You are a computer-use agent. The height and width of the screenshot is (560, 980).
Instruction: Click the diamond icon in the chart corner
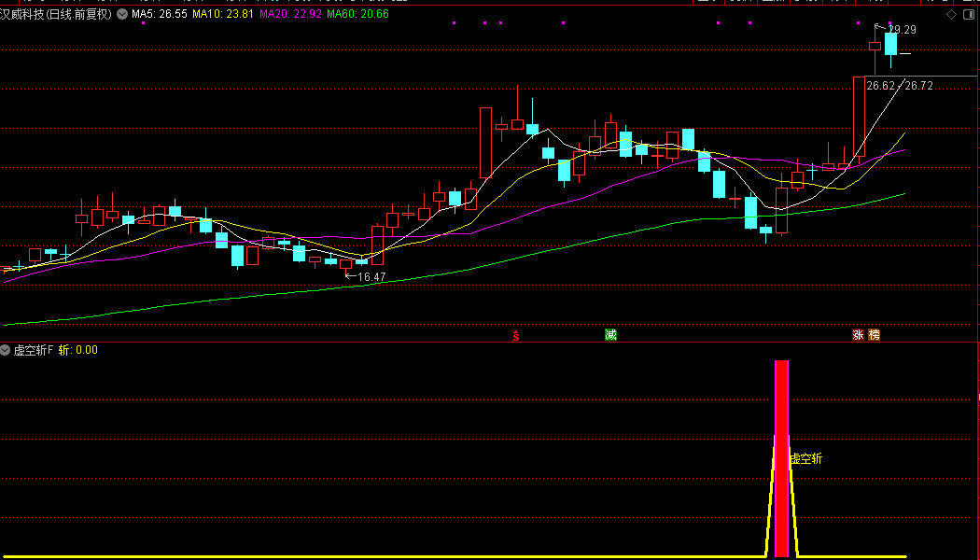click(951, 14)
